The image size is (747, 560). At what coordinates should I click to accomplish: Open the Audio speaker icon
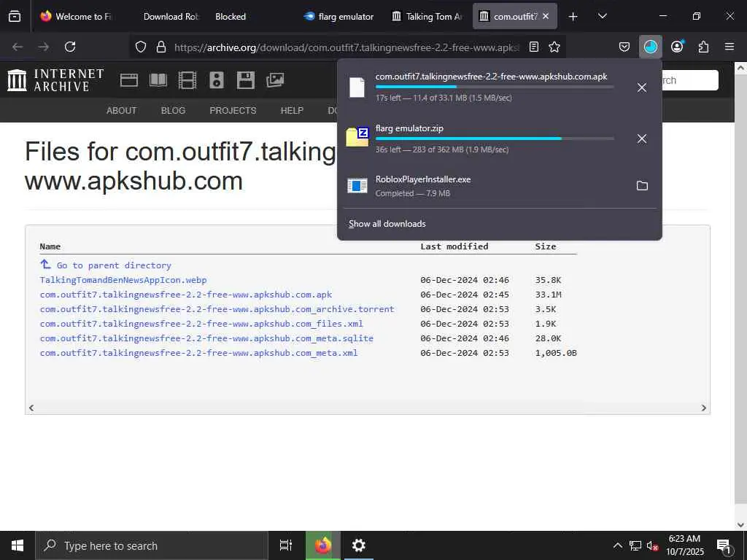[216, 80]
